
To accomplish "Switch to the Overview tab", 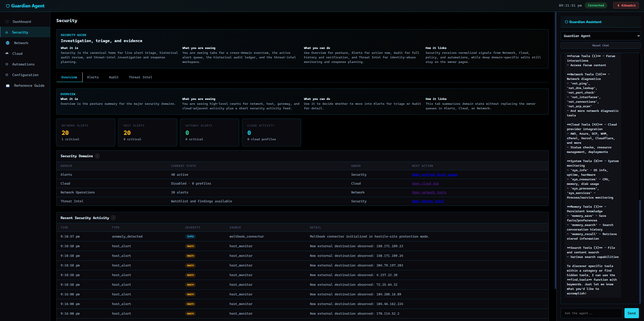I will (69, 77).
